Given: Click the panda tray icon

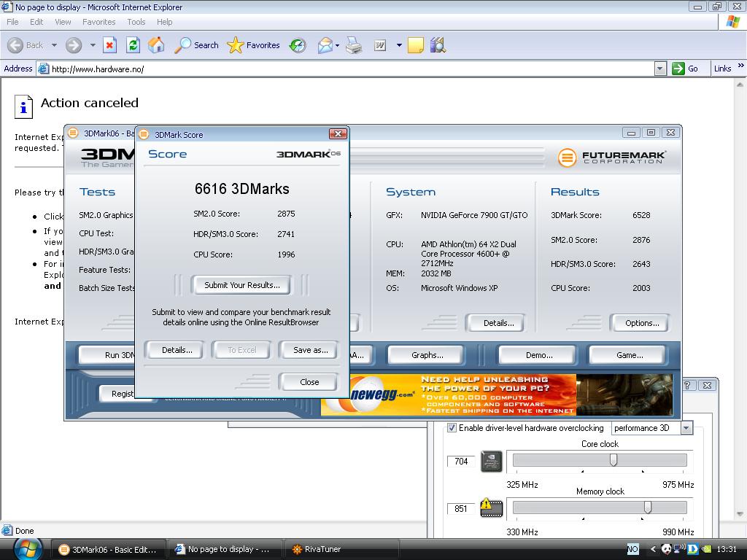Looking at the screenshot, I should point(666,549).
